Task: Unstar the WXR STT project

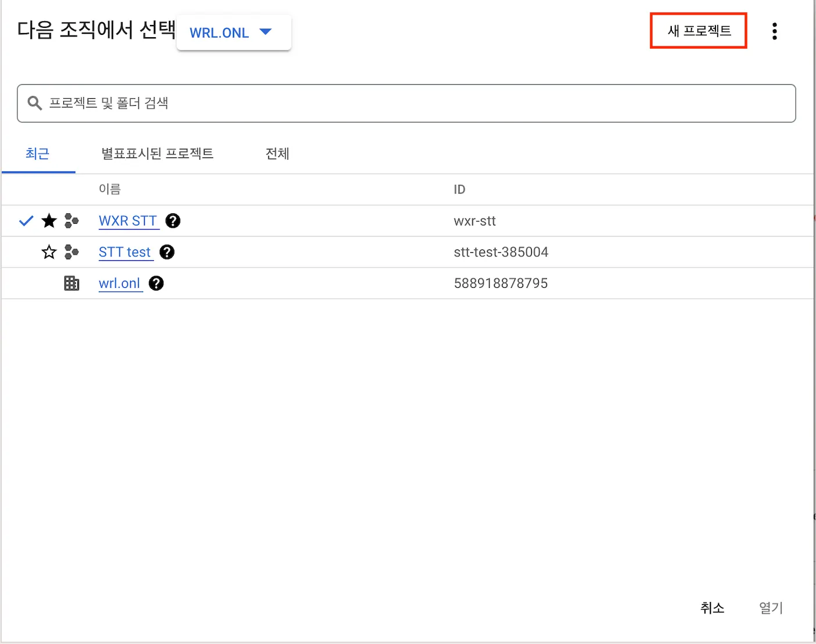Action: 49,221
